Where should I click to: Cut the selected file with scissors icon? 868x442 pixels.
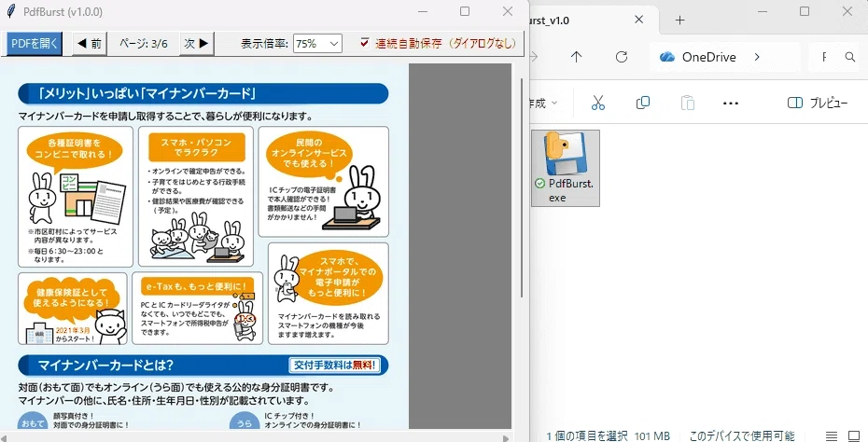pos(598,103)
